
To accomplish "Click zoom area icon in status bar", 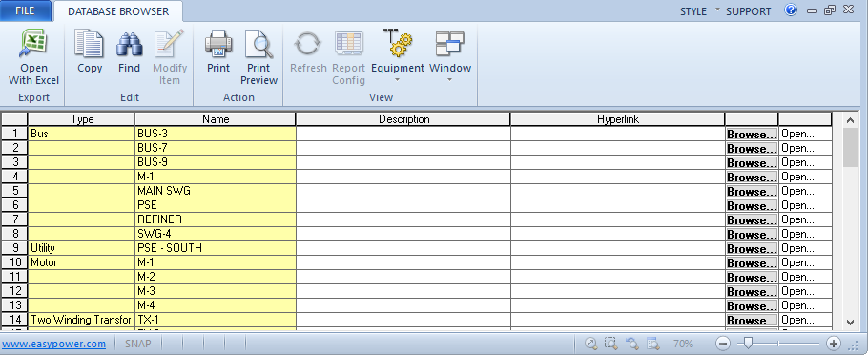I will pos(610,344).
